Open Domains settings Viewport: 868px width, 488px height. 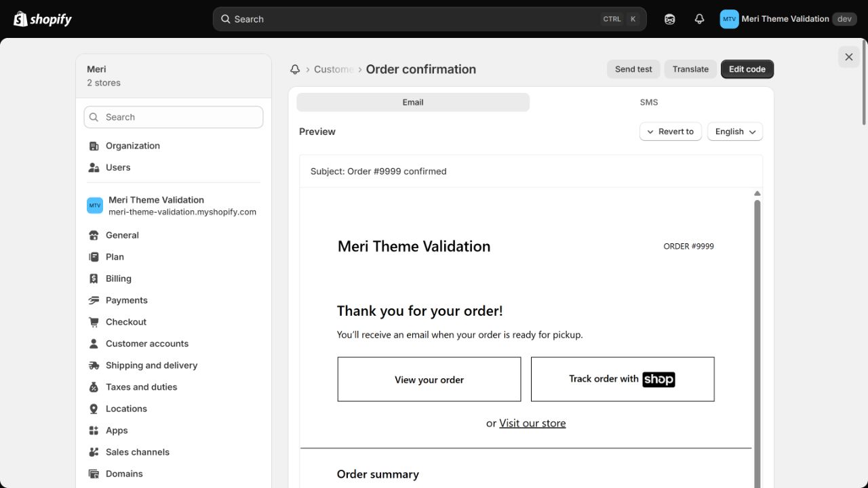point(174,474)
